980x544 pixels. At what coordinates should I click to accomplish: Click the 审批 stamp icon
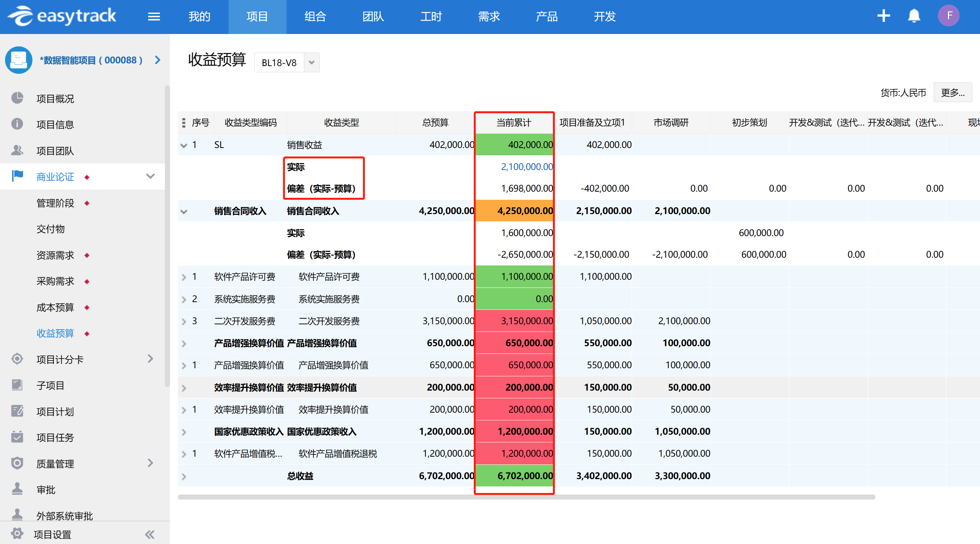coord(17,489)
